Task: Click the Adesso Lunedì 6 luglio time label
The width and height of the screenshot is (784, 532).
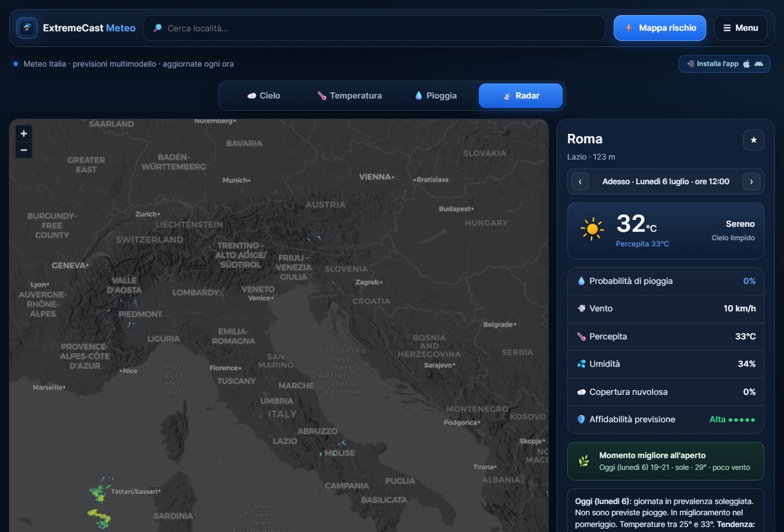Action: click(x=666, y=182)
